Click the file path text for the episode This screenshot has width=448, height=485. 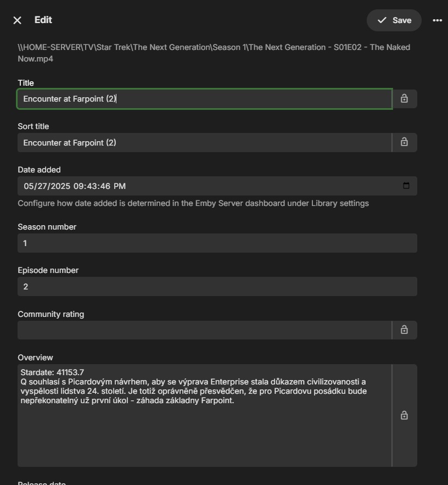[x=214, y=53]
